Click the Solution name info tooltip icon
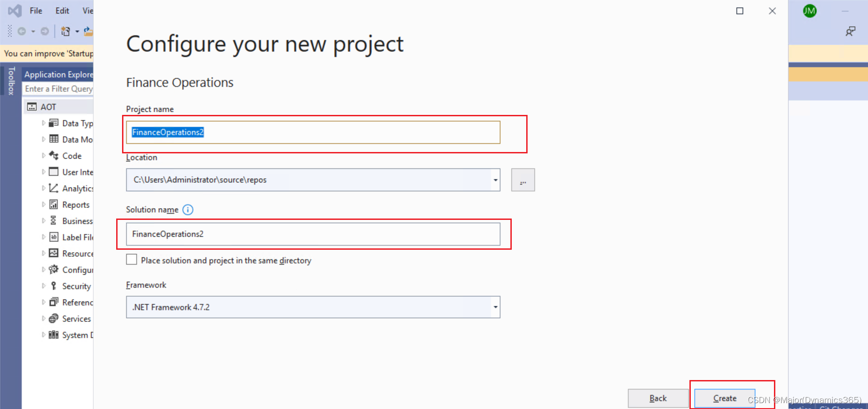Viewport: 868px width, 409px height. 188,209
